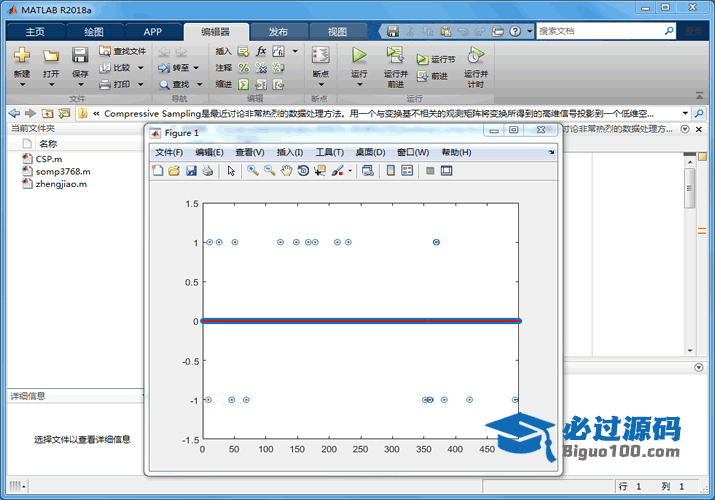Click Print Figure icon in Figure toolbar
Image resolution: width=715 pixels, height=500 pixels.
tap(208, 170)
